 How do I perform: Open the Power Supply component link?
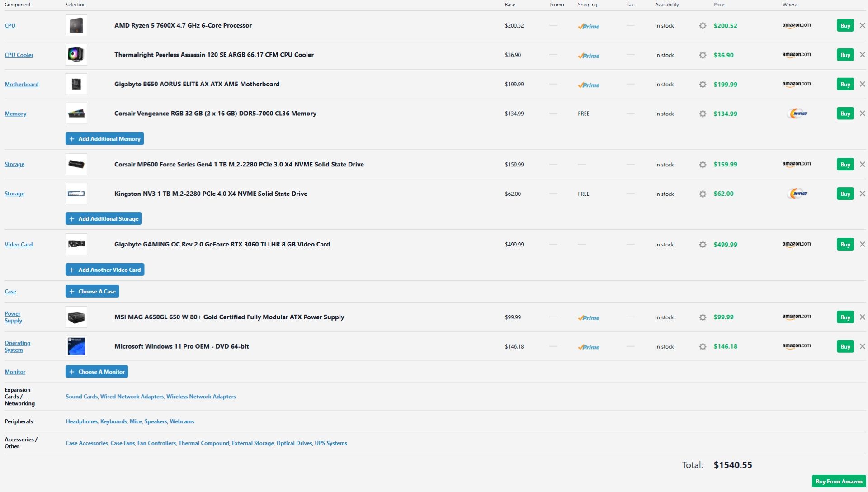pos(13,317)
